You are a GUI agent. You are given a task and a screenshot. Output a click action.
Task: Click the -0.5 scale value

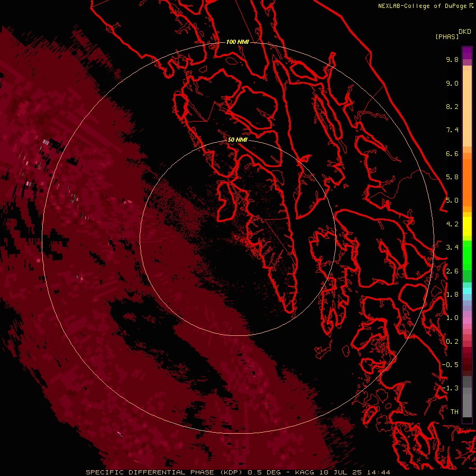[x=450, y=365]
